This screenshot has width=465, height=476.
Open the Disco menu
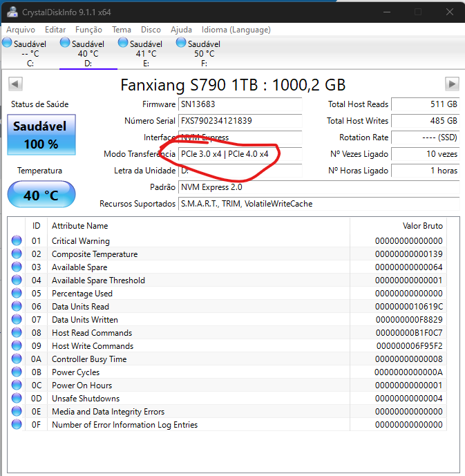[x=151, y=30]
